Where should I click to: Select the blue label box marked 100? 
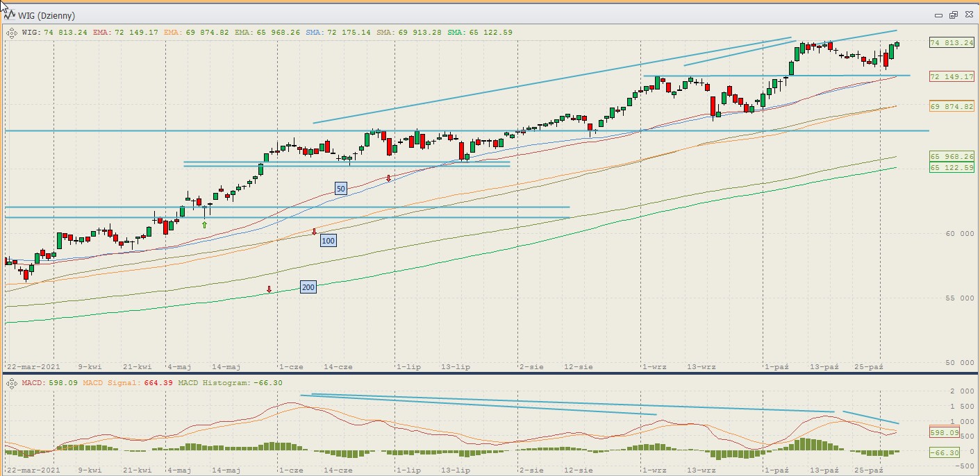pos(329,241)
